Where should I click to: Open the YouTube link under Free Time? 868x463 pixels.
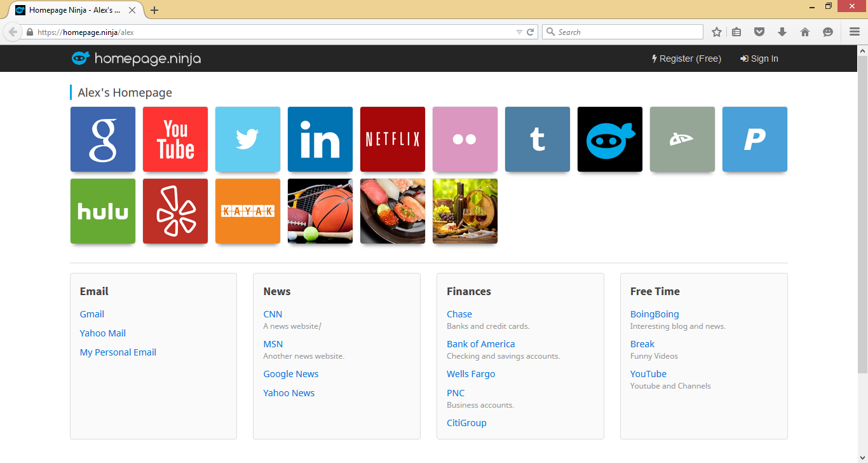coord(648,374)
